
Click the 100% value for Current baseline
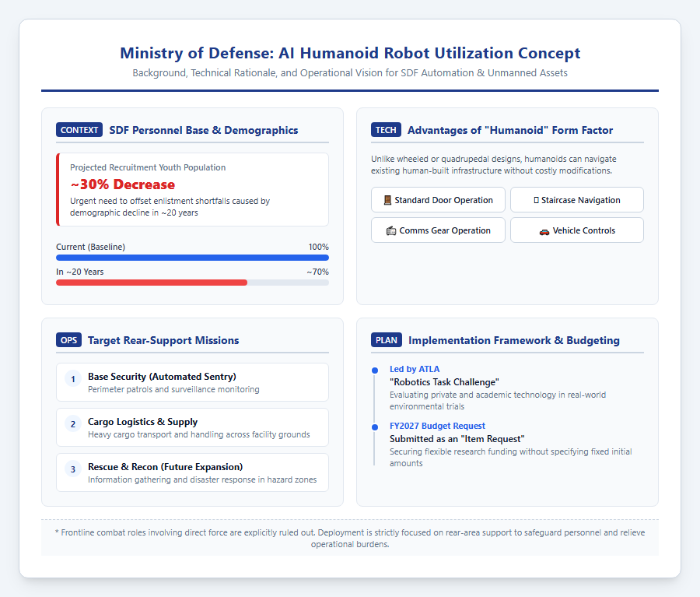pyautogui.click(x=318, y=247)
